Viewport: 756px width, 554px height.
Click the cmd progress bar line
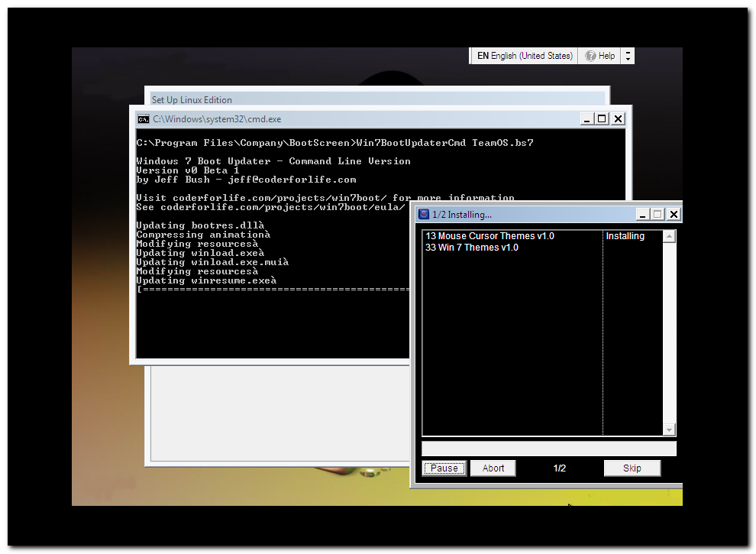[x=273, y=289]
